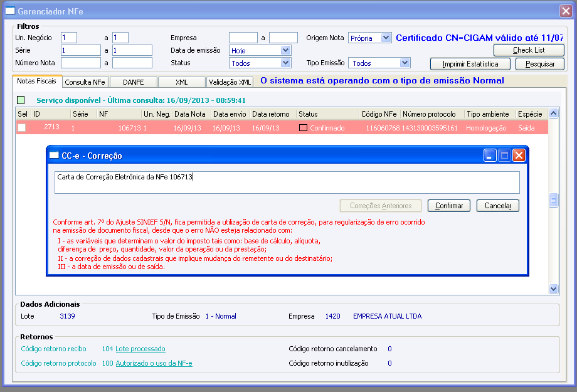Click the ID column header

coord(51,114)
